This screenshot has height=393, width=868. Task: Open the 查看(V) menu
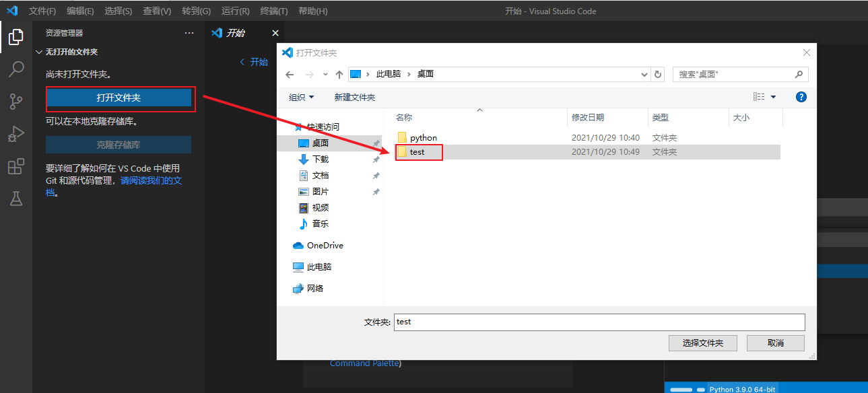(157, 11)
